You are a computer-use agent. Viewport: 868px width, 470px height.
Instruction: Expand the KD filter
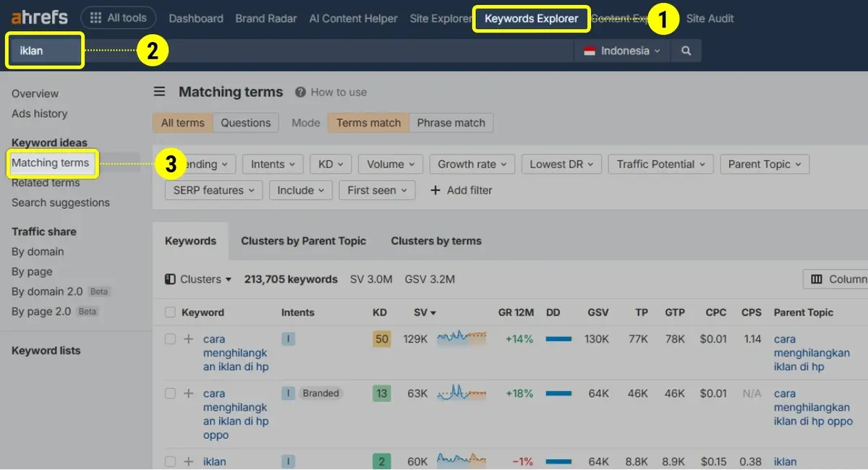coord(331,164)
